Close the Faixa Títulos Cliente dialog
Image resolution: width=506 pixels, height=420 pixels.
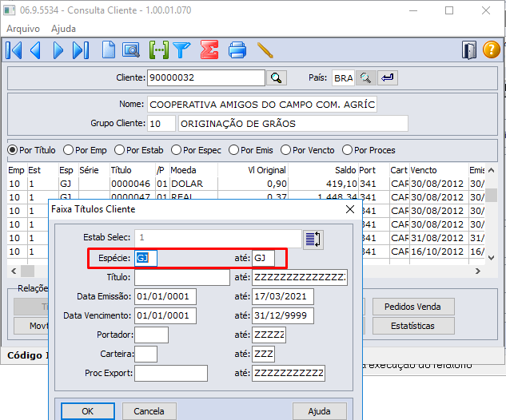350,209
